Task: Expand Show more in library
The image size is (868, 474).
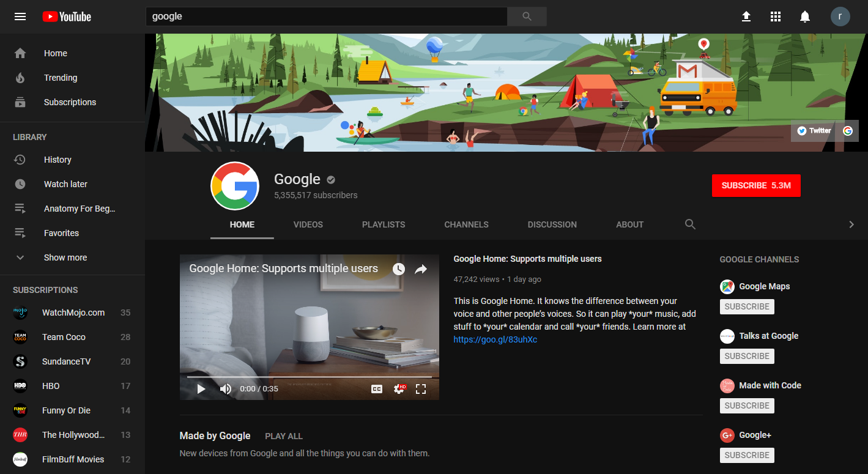Action: point(72,257)
